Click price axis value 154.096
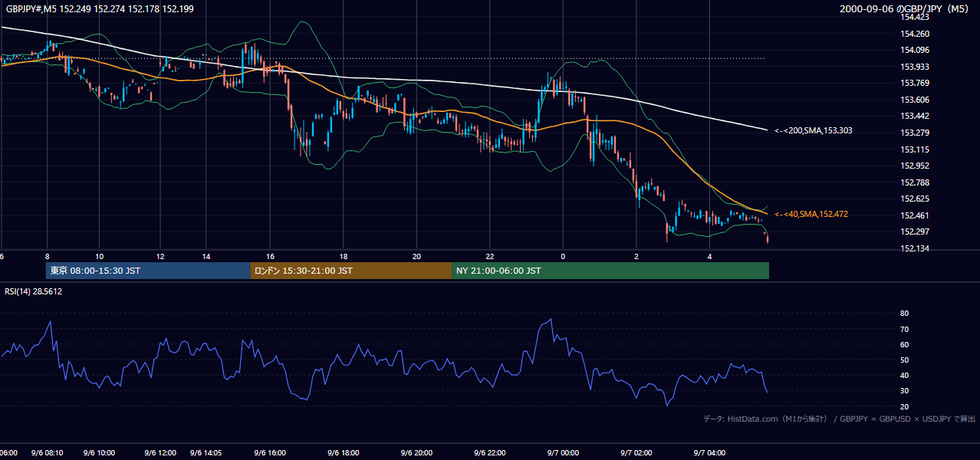Viewport: 980px width, 460px height. (x=915, y=51)
